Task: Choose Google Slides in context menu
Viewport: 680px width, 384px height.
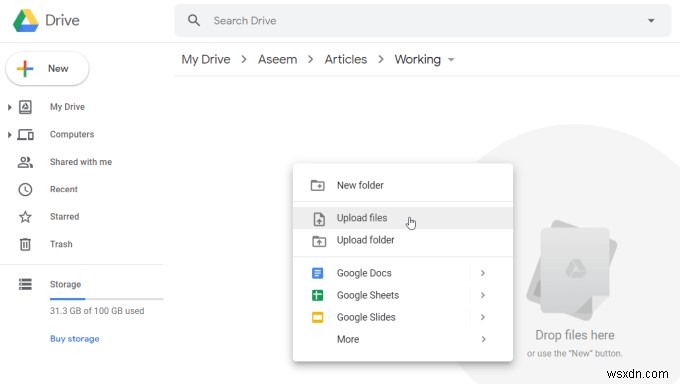Action: (x=403, y=317)
